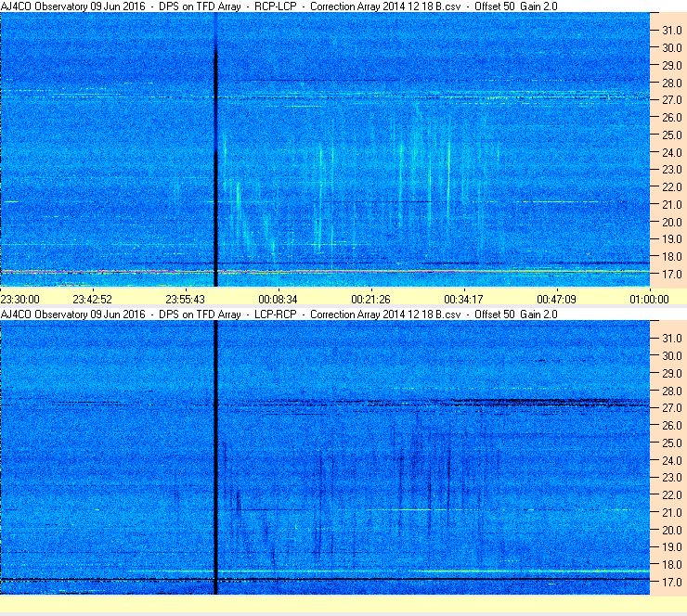The width and height of the screenshot is (687, 616).
Task: Select the 23:30:00 time axis label
Action: point(19,299)
